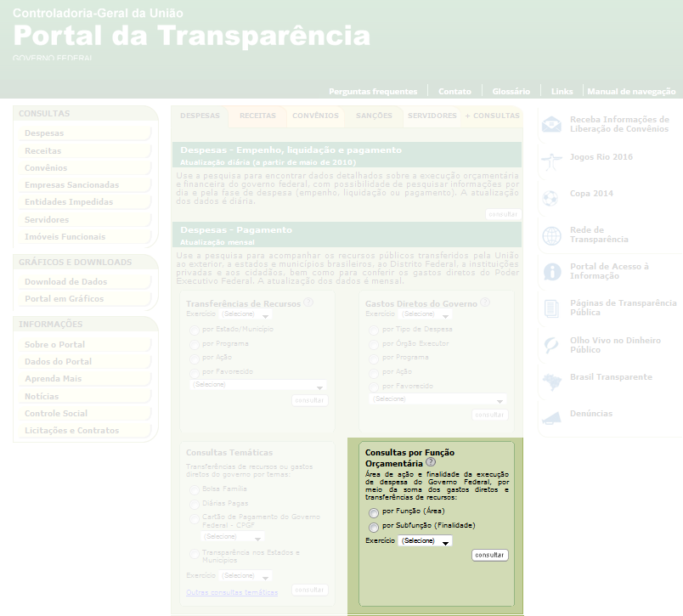This screenshot has width=683, height=616.
Task: Select the 'por Função (Área)' radio option
Action: pos(374,513)
